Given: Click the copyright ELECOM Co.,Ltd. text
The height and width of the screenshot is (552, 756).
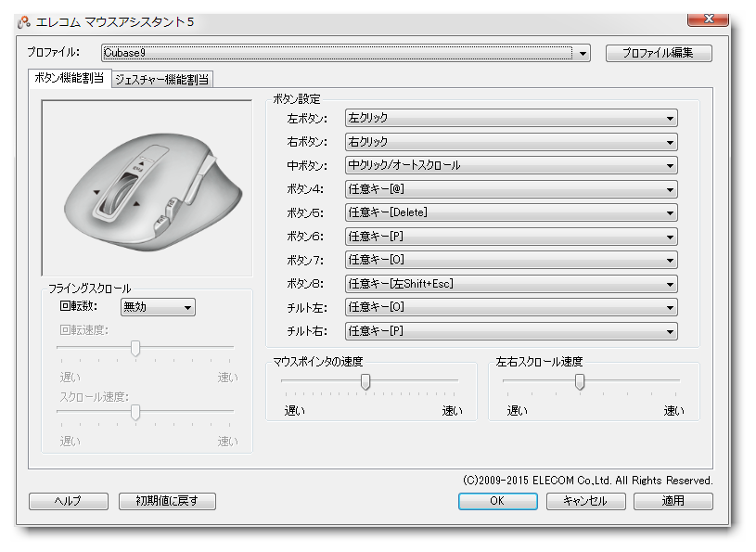Looking at the screenshot, I should click(x=588, y=481).
